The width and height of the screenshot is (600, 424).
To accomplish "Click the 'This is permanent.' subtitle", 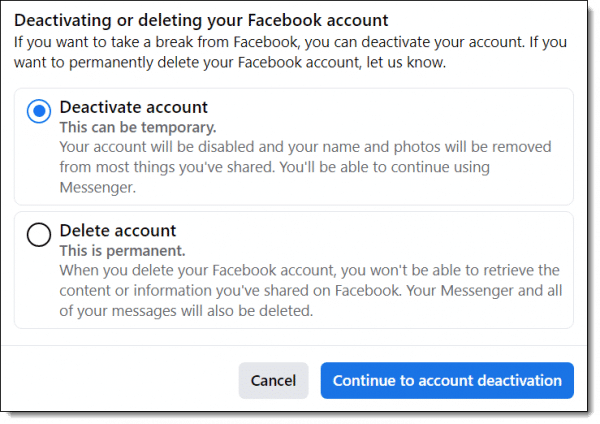I will [x=122, y=251].
